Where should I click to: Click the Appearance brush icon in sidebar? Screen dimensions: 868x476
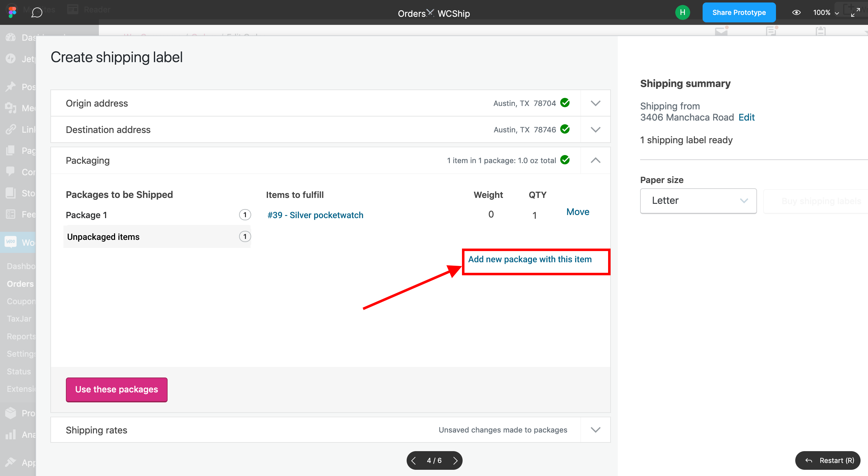[11, 462]
